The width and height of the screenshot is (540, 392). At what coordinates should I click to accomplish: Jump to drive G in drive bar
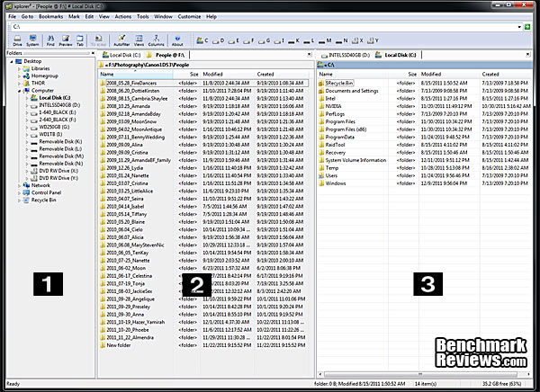coord(264,40)
